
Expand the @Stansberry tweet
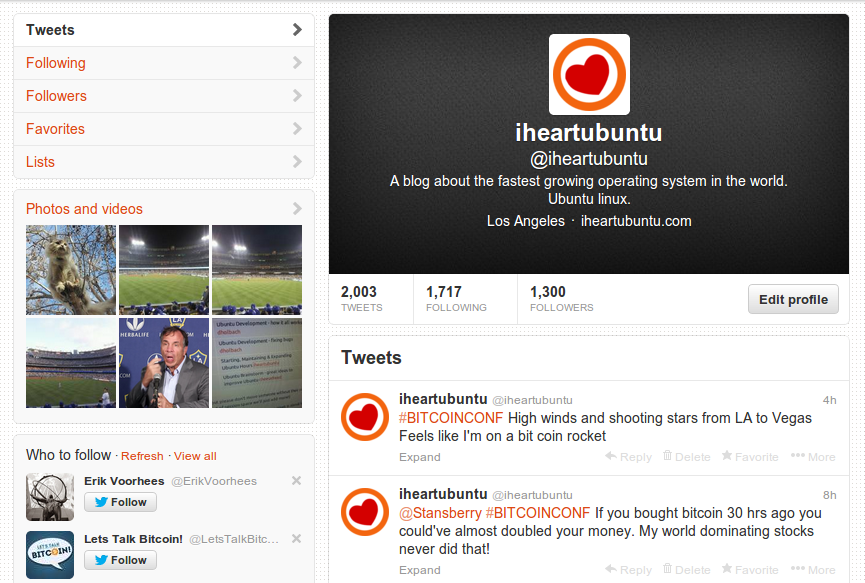[420, 570]
